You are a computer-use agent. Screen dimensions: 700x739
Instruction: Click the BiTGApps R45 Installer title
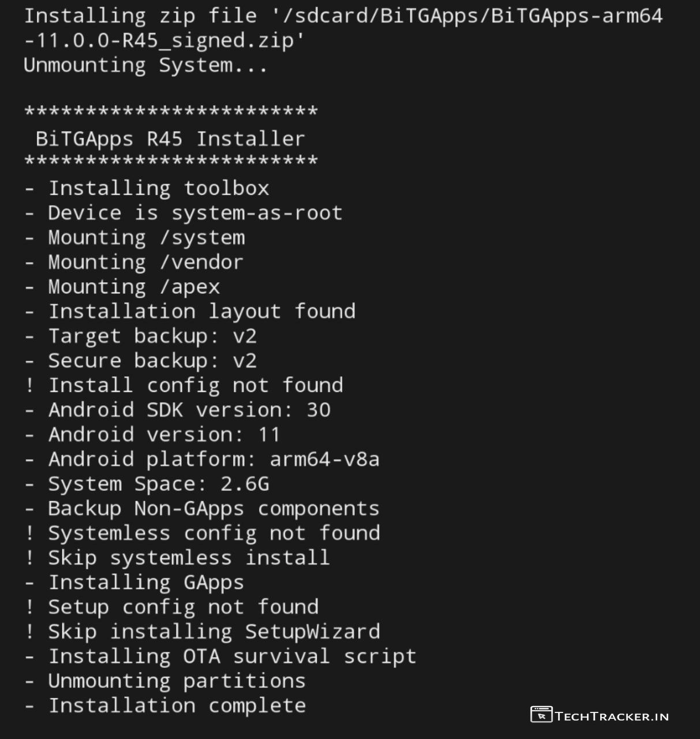(x=170, y=139)
